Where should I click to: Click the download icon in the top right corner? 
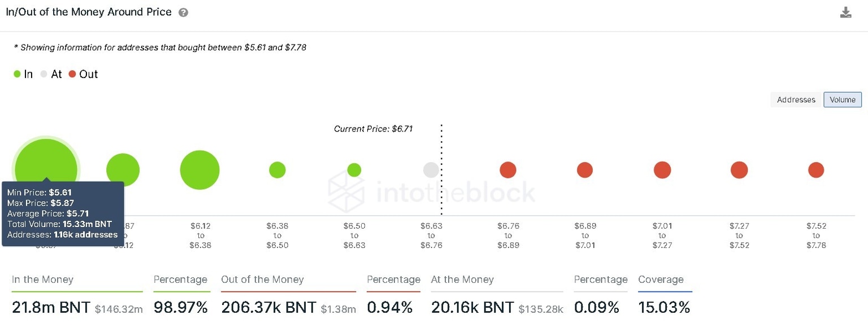(x=845, y=11)
